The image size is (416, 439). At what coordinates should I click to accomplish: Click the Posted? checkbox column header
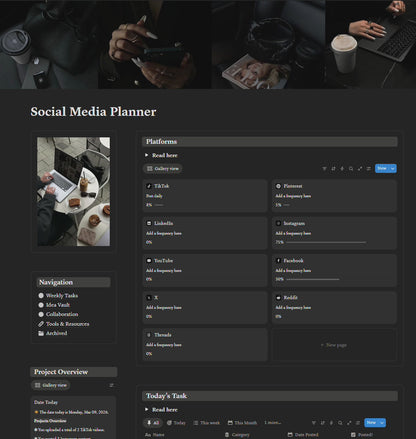[x=362, y=435]
